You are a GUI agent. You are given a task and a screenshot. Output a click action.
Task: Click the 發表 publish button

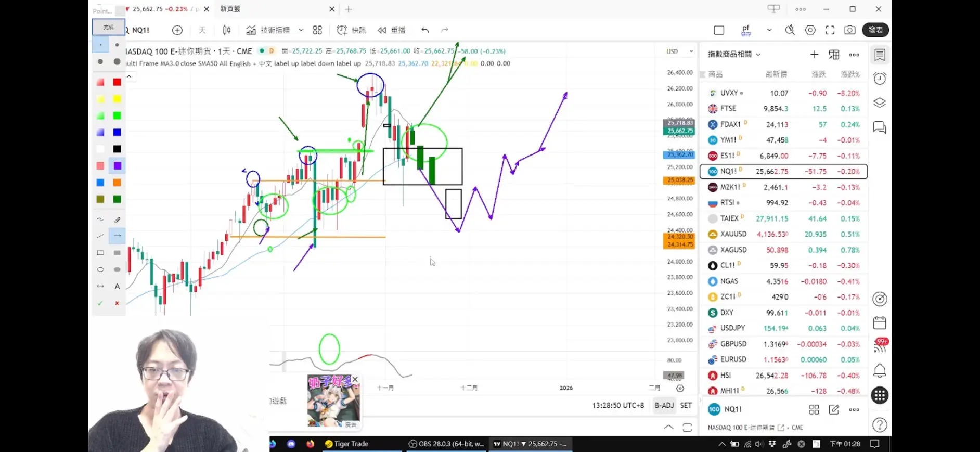pos(875,30)
